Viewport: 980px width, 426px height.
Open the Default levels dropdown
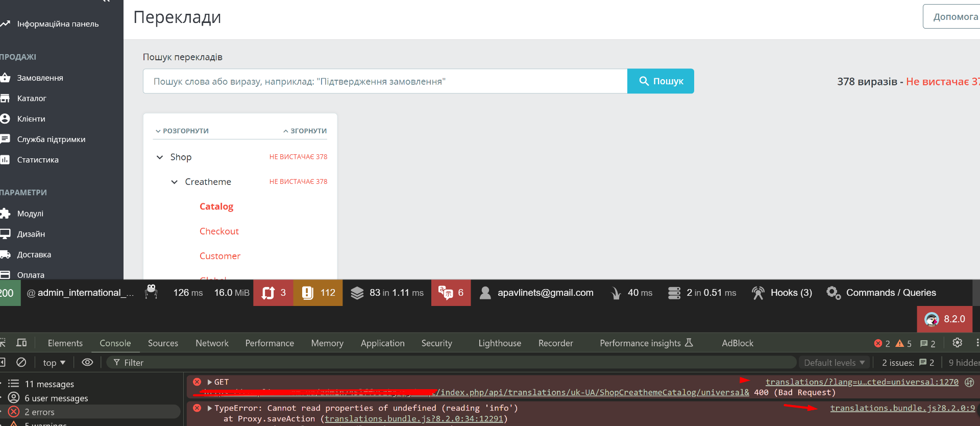click(835, 363)
